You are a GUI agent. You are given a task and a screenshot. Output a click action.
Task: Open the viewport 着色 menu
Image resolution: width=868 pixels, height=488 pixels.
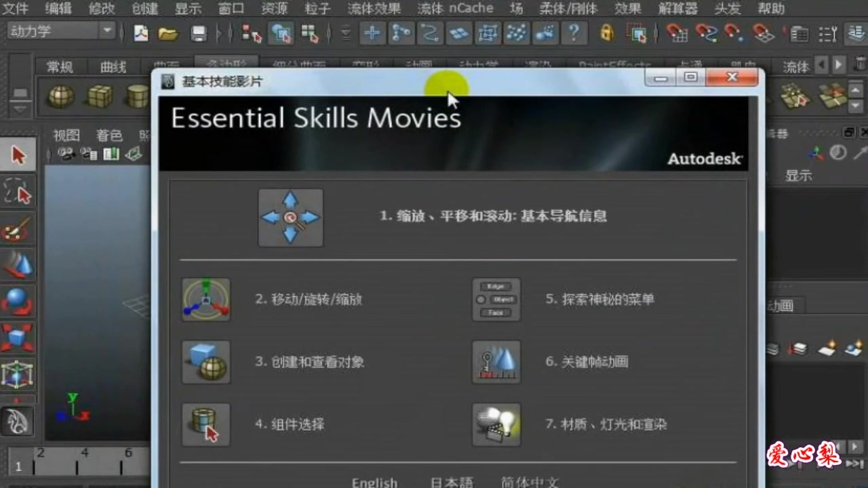(108, 136)
